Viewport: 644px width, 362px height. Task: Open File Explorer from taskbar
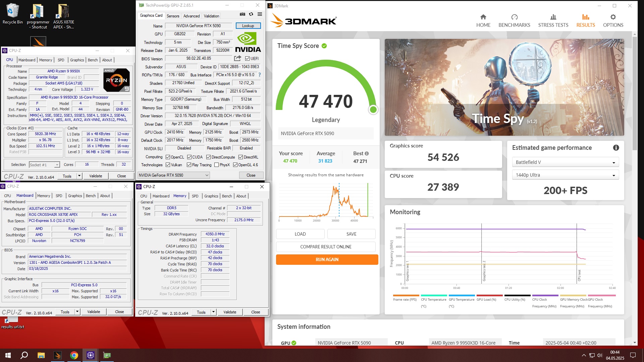pyautogui.click(x=41, y=355)
